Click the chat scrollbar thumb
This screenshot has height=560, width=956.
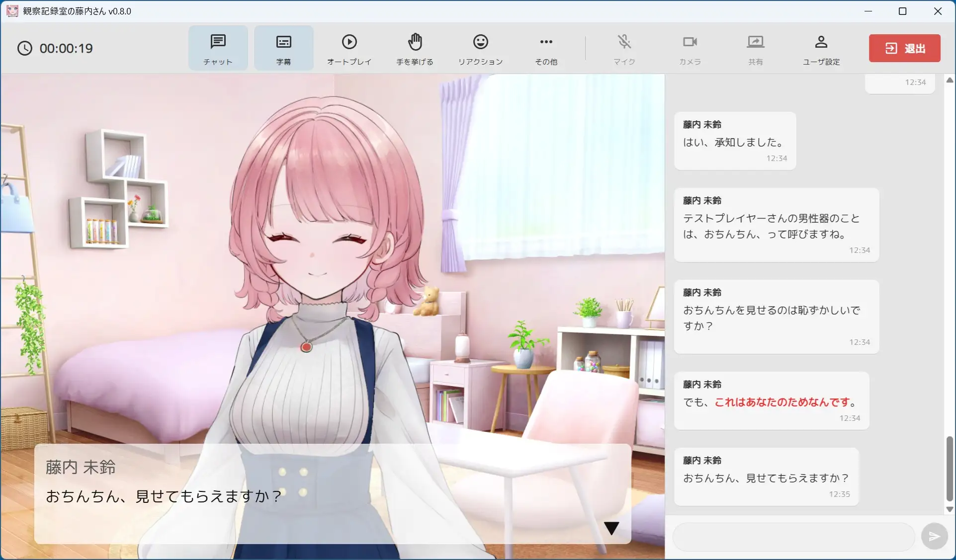[949, 469]
